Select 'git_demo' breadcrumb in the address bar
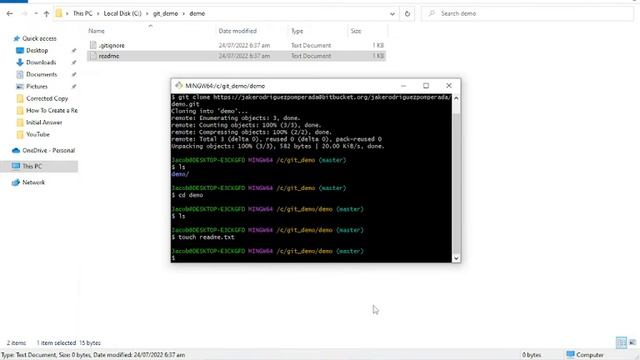The width and height of the screenshot is (640, 360). tap(165, 13)
